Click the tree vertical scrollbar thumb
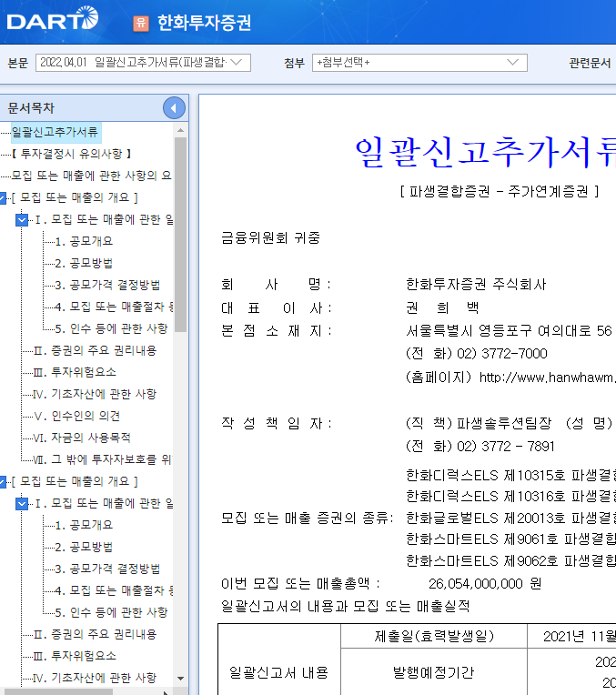Screen dimensions: 616x695 [x=180, y=234]
